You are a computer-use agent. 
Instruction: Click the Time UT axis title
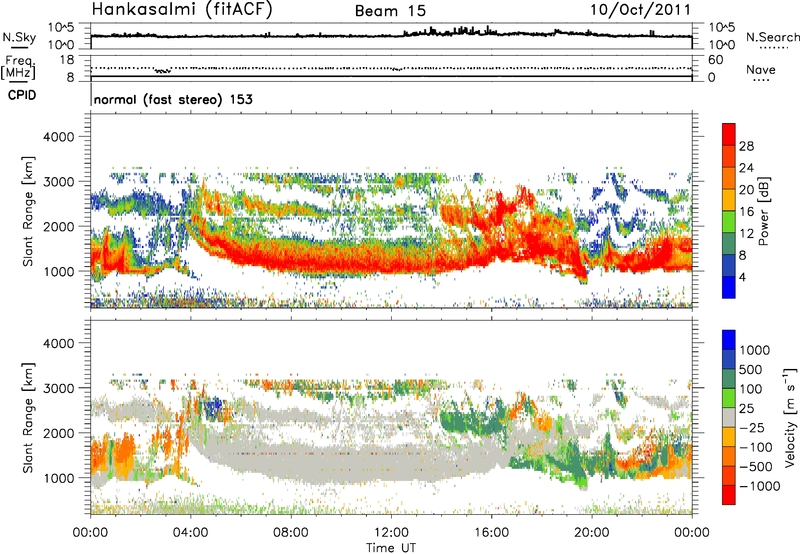pyautogui.click(x=391, y=548)
